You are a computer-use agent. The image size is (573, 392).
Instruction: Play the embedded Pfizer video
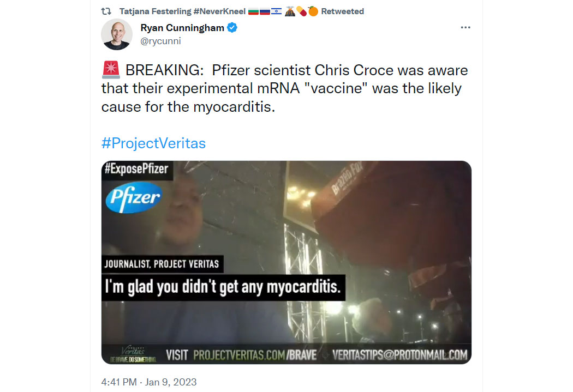(286, 262)
